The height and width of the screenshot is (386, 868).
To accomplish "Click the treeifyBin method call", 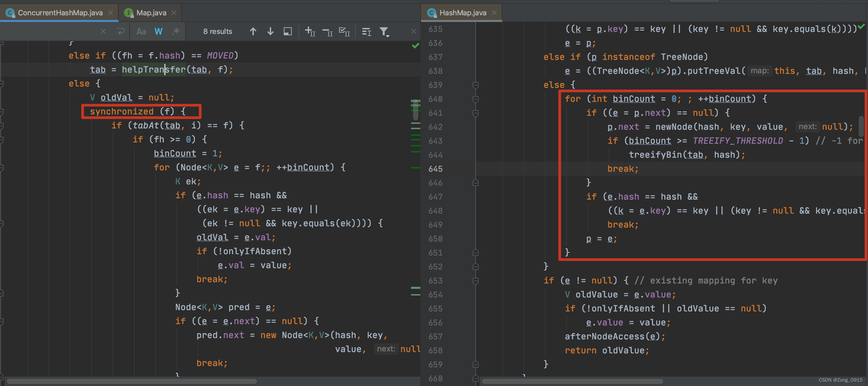I will coord(655,155).
